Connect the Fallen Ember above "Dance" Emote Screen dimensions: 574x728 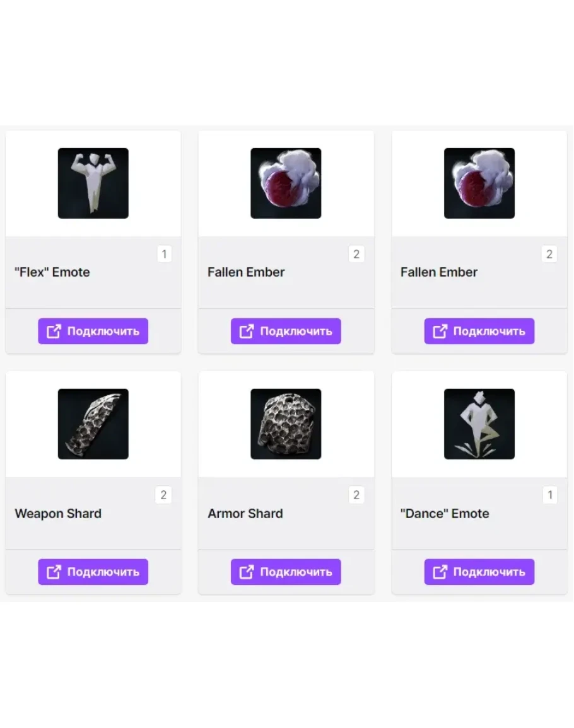pyautogui.click(x=479, y=332)
